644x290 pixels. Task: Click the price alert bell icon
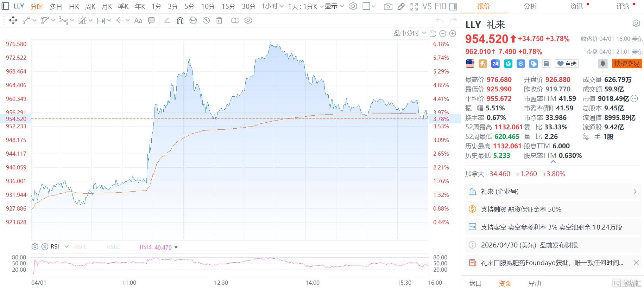coord(602,64)
